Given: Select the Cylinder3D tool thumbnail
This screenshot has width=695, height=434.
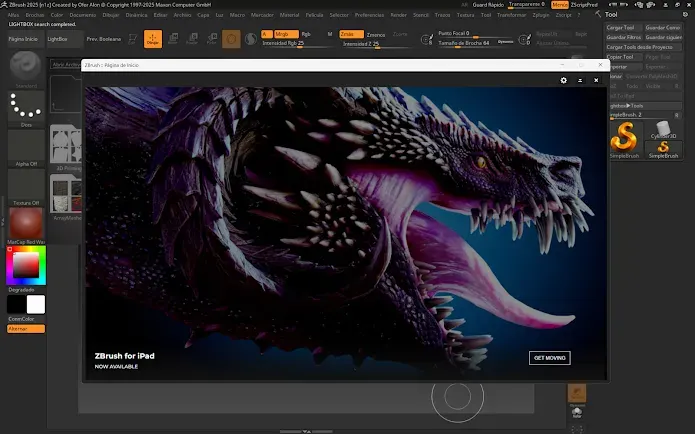Looking at the screenshot, I should pyautogui.click(x=663, y=129).
